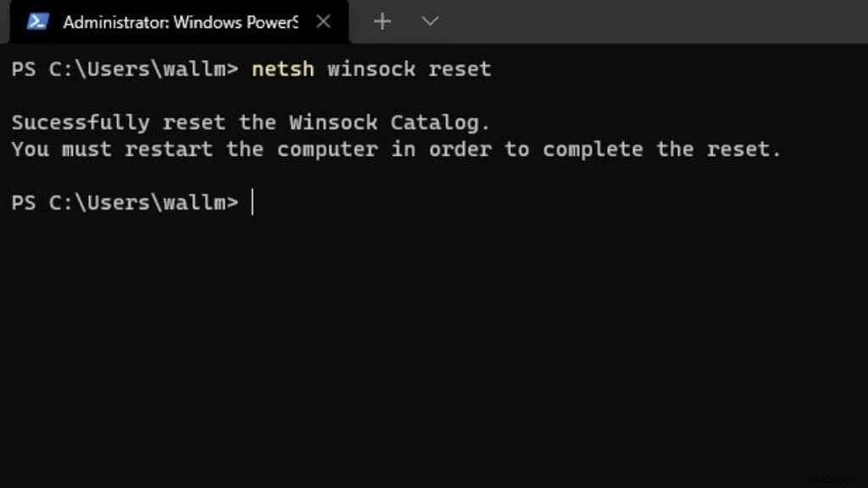The height and width of the screenshot is (488, 868).
Task: Select the Administrator: Windows PowerShell tab title
Action: point(180,22)
